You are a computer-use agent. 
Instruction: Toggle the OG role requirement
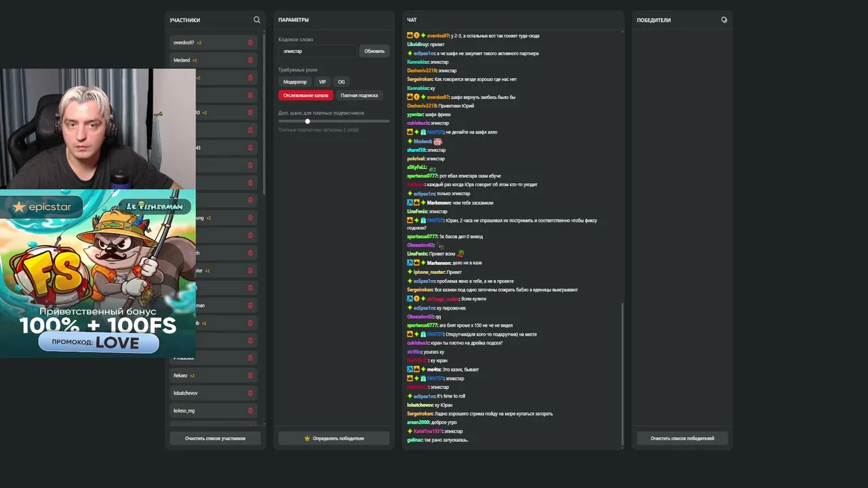(x=341, y=81)
